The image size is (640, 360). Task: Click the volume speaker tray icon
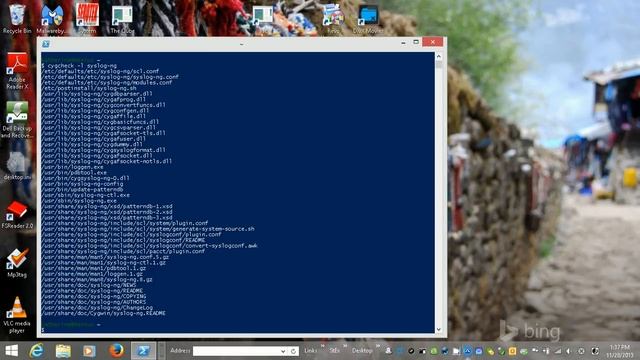569,351
